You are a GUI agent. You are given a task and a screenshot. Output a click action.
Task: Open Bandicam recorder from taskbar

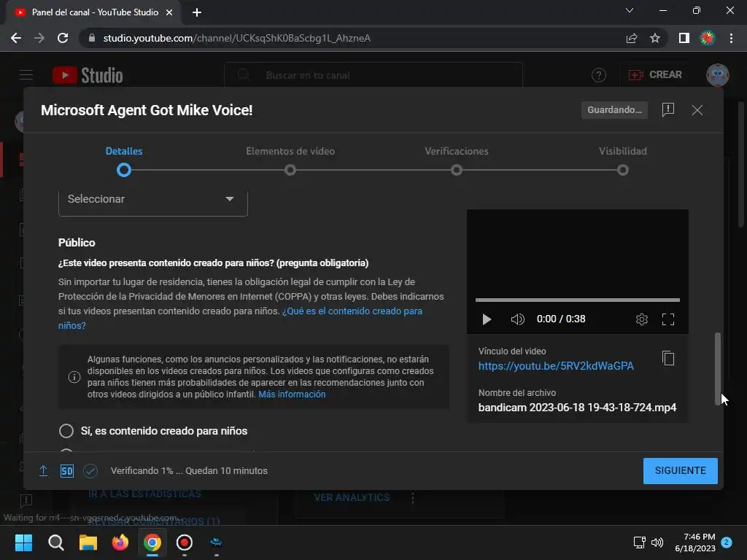[185, 542]
